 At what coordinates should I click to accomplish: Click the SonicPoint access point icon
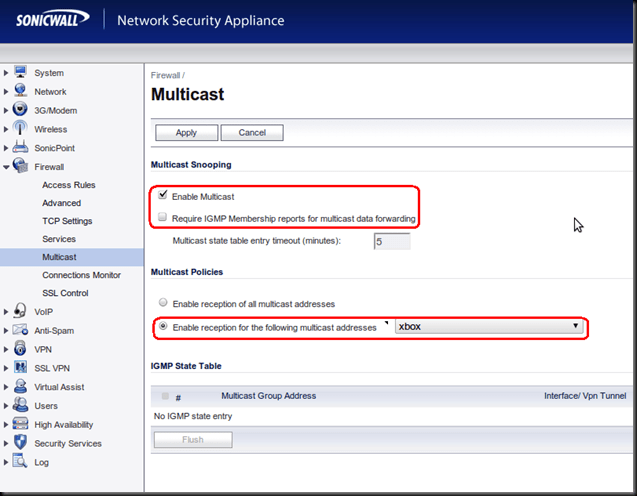tap(20, 147)
